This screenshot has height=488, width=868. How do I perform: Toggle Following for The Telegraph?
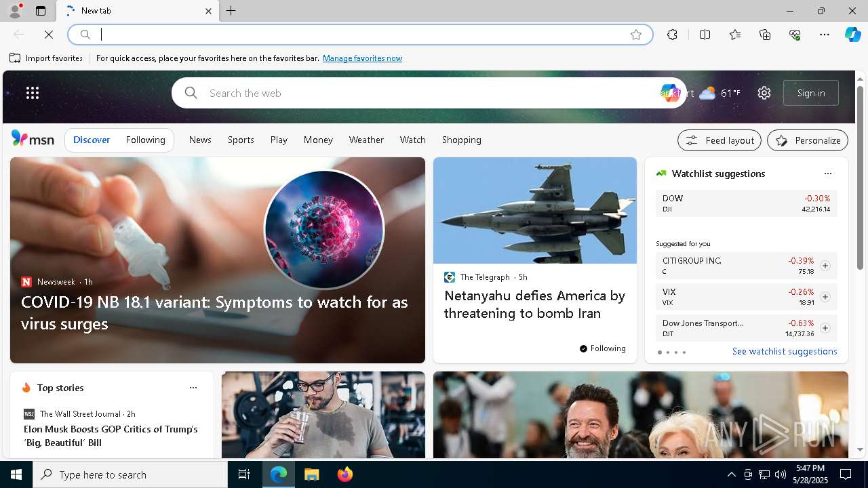(603, 348)
